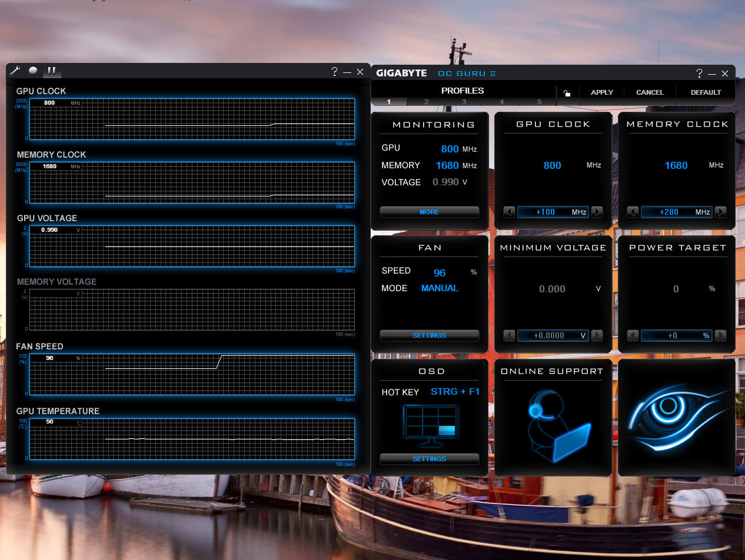
Task: Increase memory clock offset with right arrow
Action: click(x=720, y=212)
